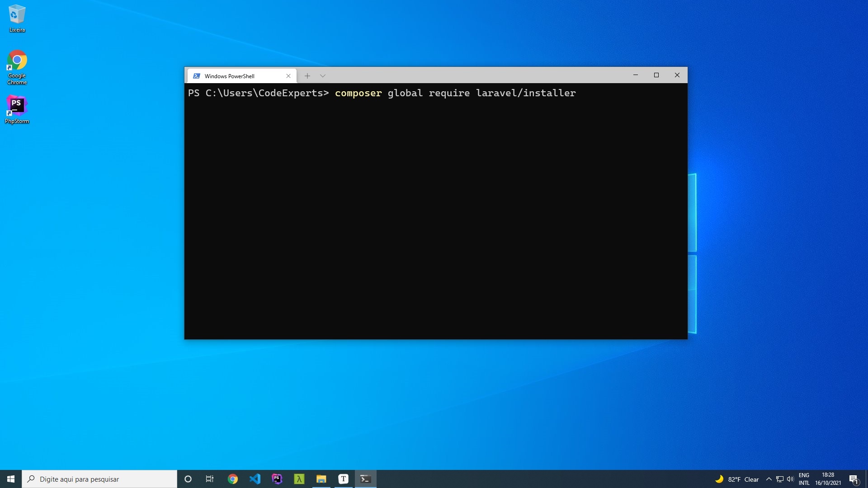Click the Windows Start button
Viewport: 868px width, 488px height.
(11, 479)
